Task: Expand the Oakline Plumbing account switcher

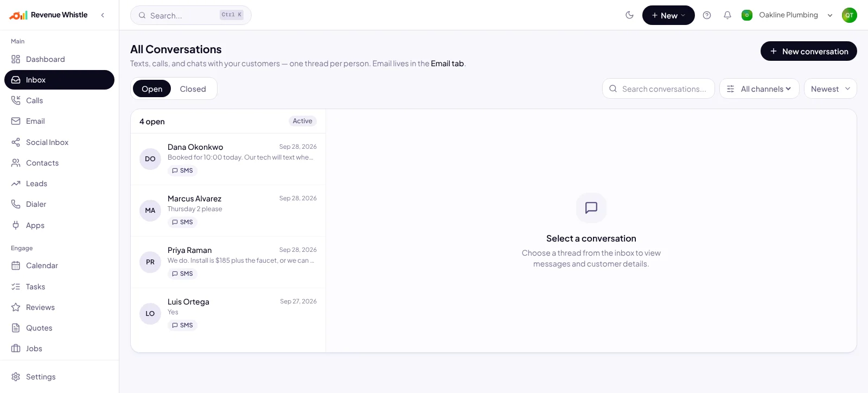Action: pyautogui.click(x=787, y=15)
